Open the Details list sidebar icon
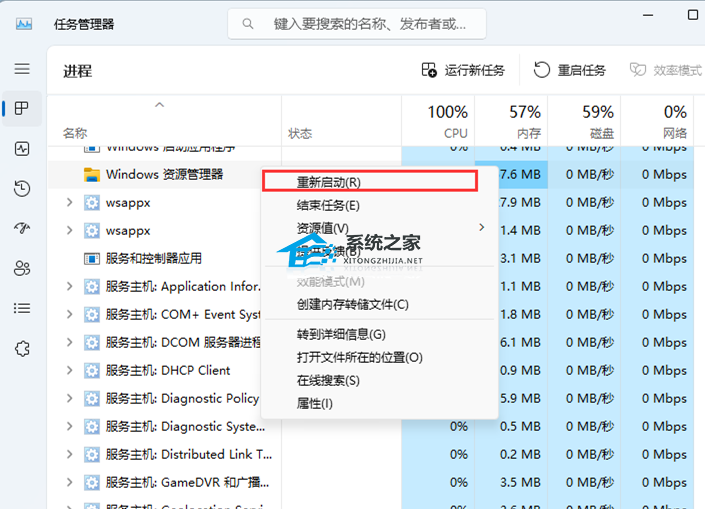 pos(22,308)
